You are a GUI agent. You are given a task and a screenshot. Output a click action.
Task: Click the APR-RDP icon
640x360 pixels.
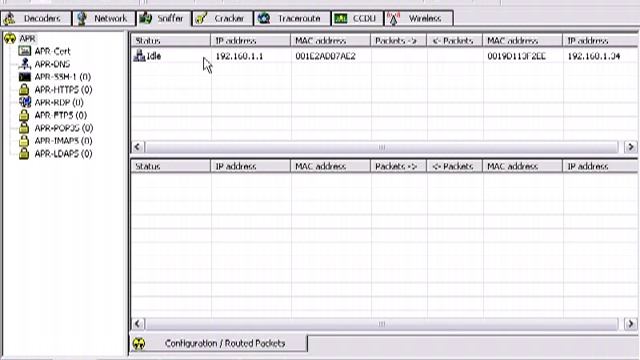click(24, 102)
